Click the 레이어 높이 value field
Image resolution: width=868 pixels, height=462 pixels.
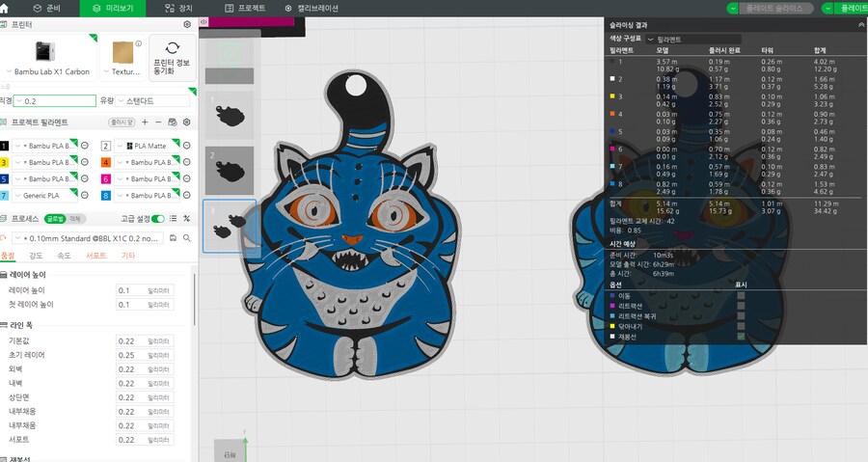(145, 290)
